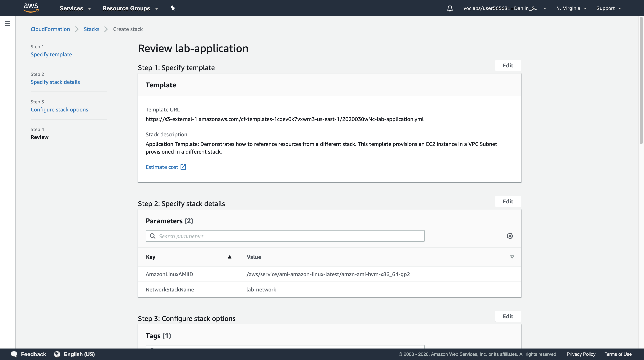This screenshot has width=644, height=360.
Task: Click the Search parameters input field
Action: [x=285, y=236]
